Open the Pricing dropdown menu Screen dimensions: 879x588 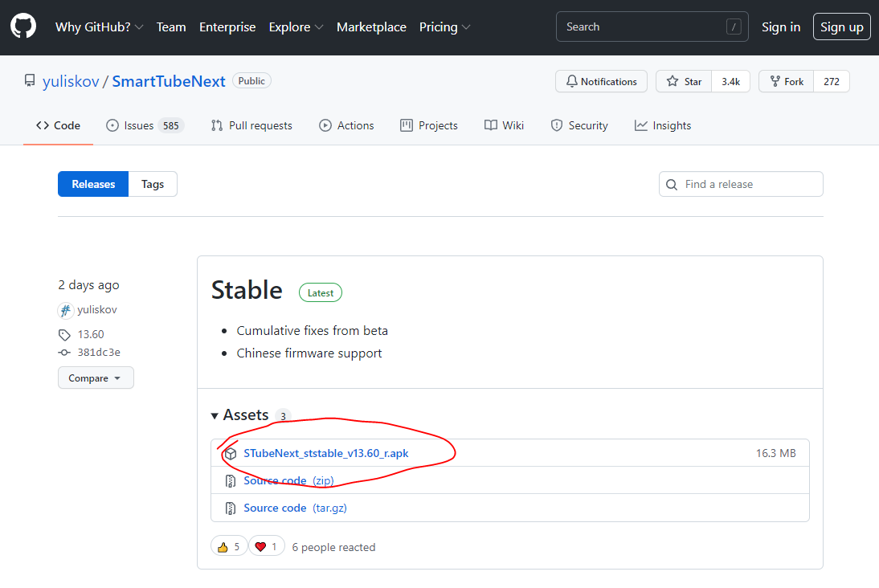[x=444, y=27]
